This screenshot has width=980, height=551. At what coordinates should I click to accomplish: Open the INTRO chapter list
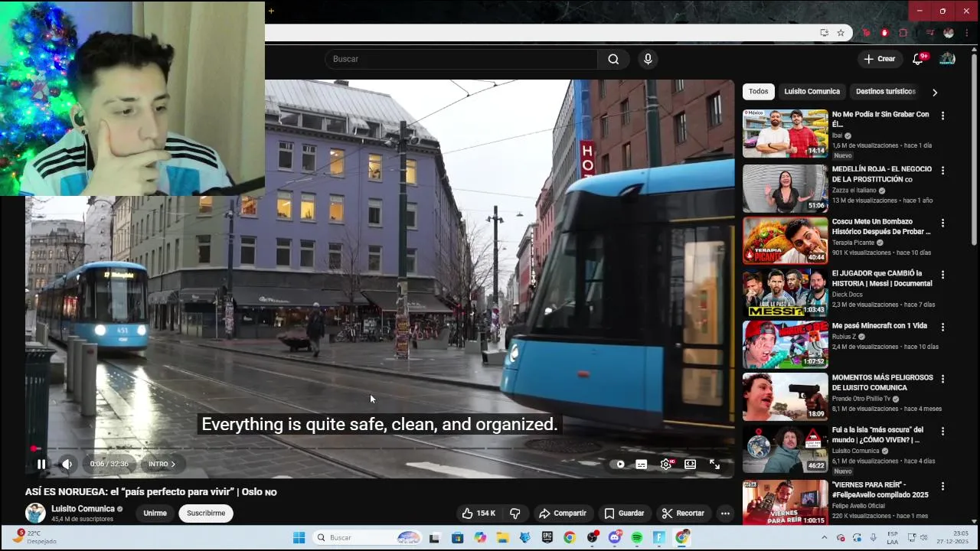click(x=162, y=464)
